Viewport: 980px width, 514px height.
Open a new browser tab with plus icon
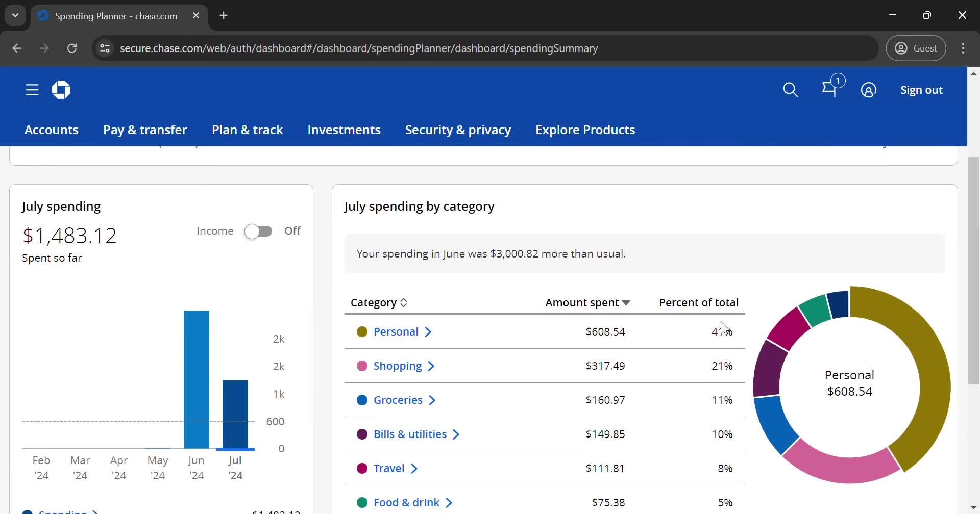[224, 15]
